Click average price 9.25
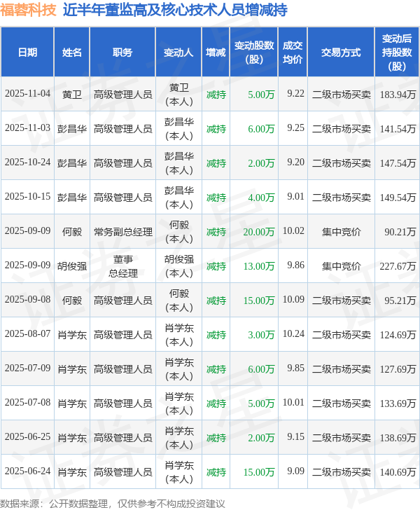This screenshot has width=420, height=510. click(295, 127)
